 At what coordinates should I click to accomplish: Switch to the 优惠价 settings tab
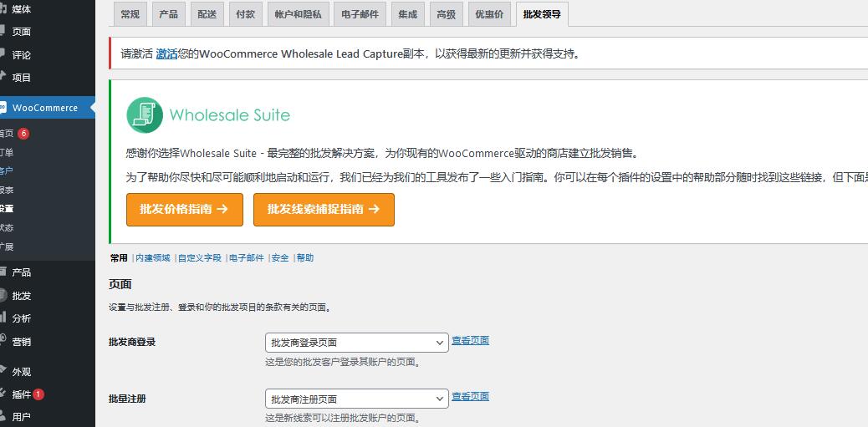click(x=489, y=14)
